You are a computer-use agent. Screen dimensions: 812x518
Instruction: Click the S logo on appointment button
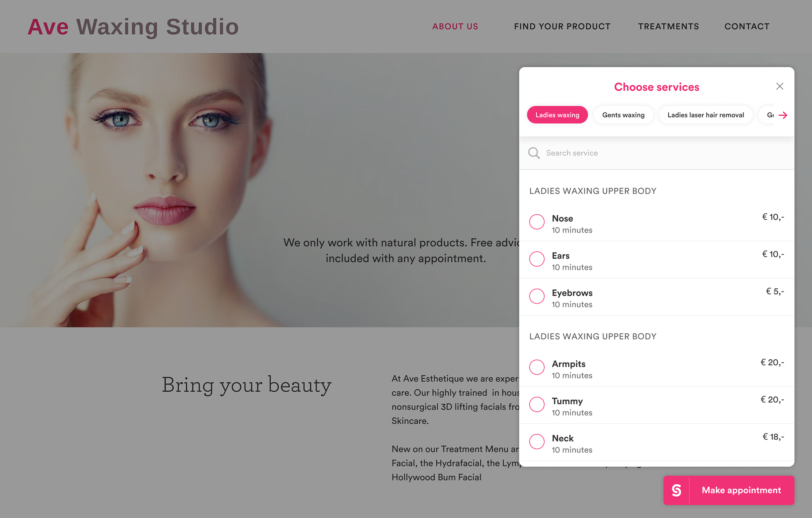pyautogui.click(x=676, y=490)
